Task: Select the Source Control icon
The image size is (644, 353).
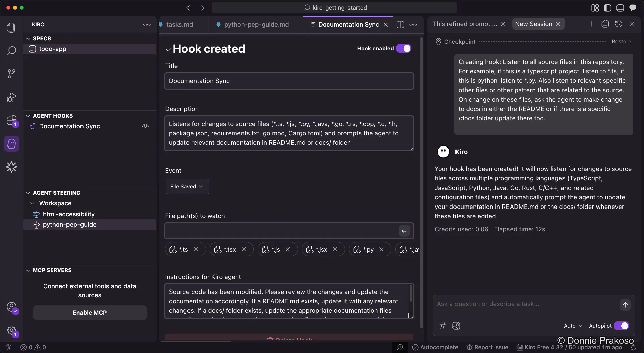Action: pos(11,73)
